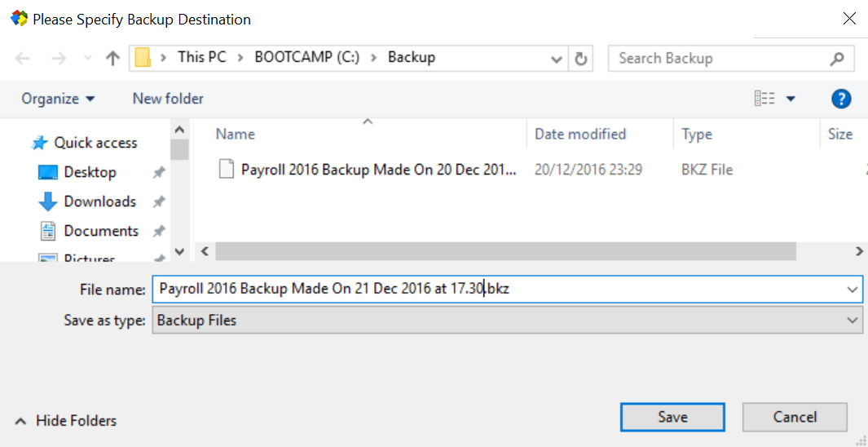Viewport: 868px width, 447px height.
Task: Open the Organize menu
Action: pos(58,99)
